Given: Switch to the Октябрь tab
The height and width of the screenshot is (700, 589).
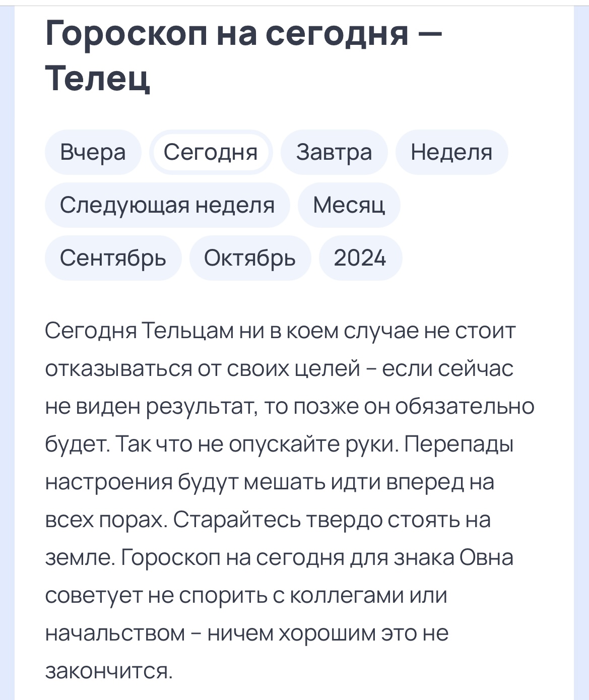Looking at the screenshot, I should pos(250,258).
